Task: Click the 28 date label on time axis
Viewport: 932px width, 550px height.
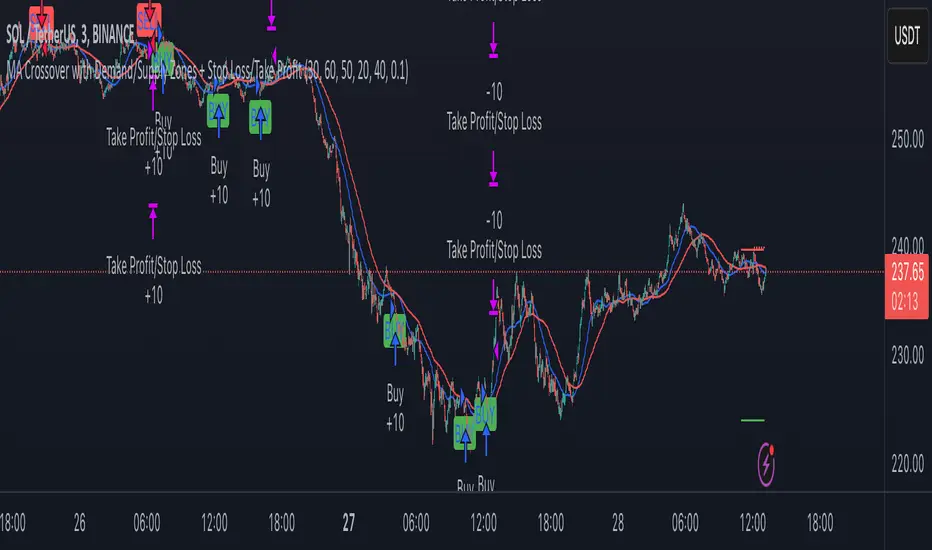Action: (x=618, y=523)
